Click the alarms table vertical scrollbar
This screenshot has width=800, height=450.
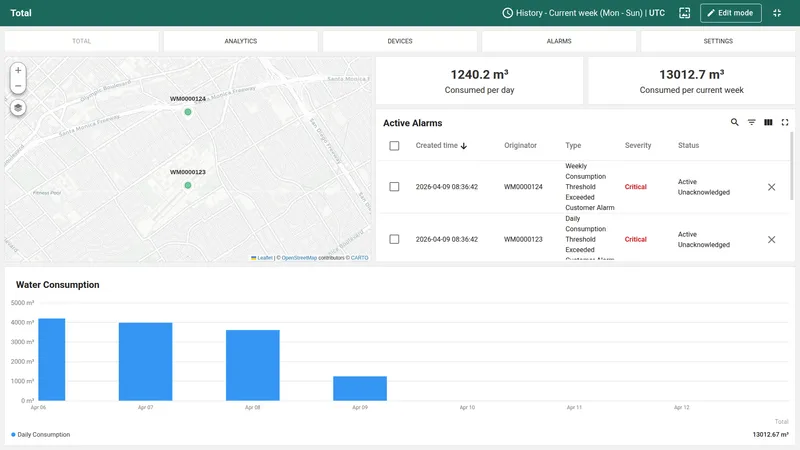click(792, 166)
